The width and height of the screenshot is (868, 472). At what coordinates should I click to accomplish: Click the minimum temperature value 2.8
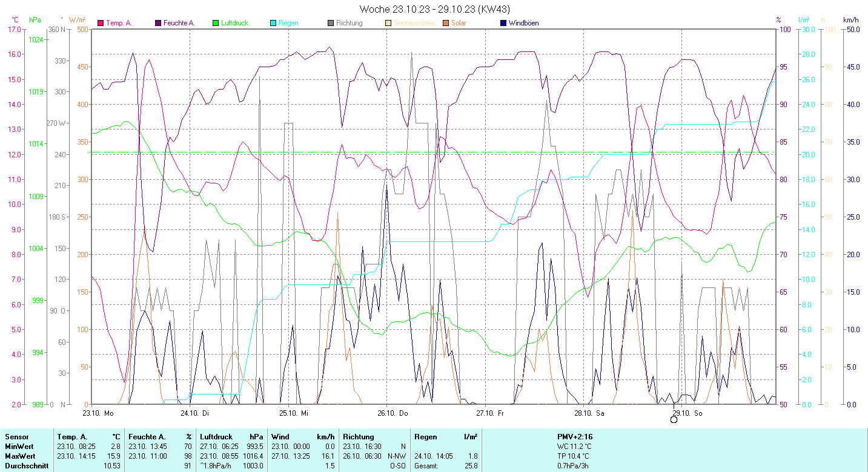click(116, 447)
